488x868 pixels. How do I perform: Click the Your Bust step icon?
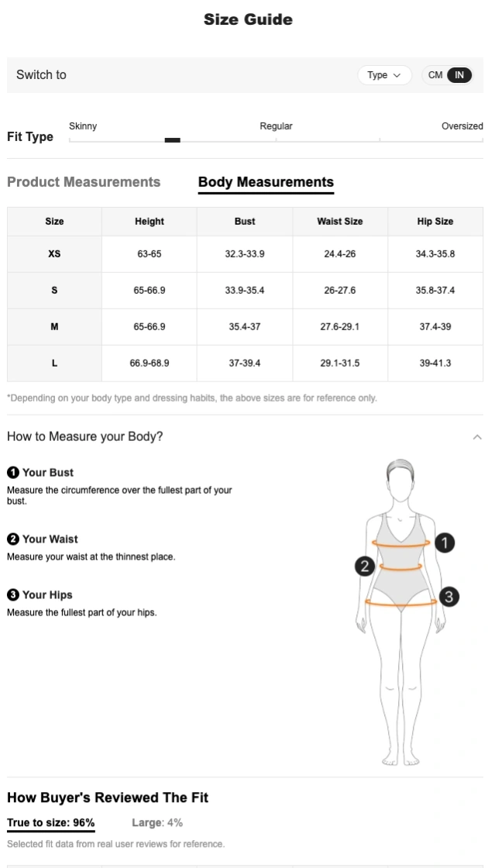pos(12,473)
